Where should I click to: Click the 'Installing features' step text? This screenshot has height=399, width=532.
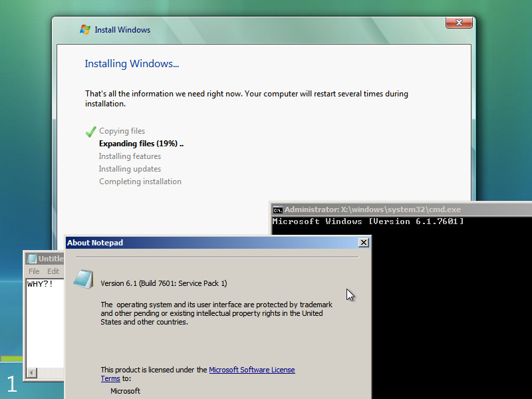click(x=130, y=156)
